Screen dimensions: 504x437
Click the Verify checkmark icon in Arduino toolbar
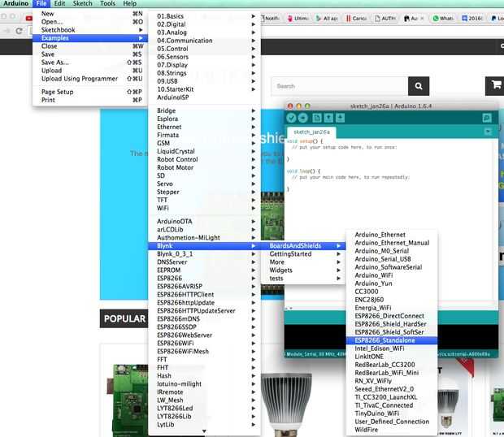[291, 118]
